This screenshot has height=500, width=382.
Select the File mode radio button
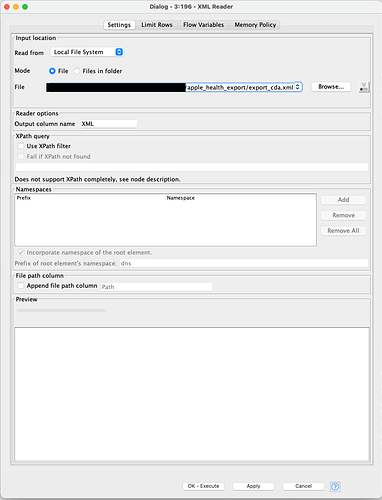52,71
